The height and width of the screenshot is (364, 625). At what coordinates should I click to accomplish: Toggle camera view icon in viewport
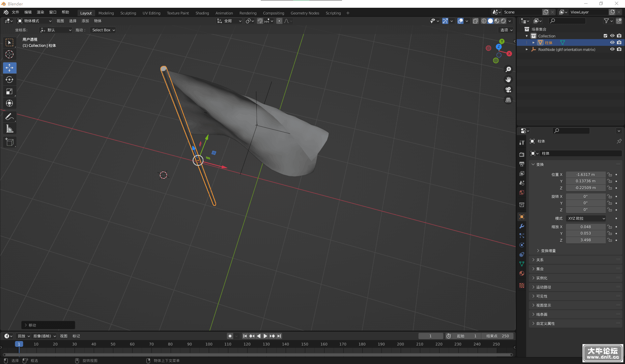pyautogui.click(x=508, y=90)
